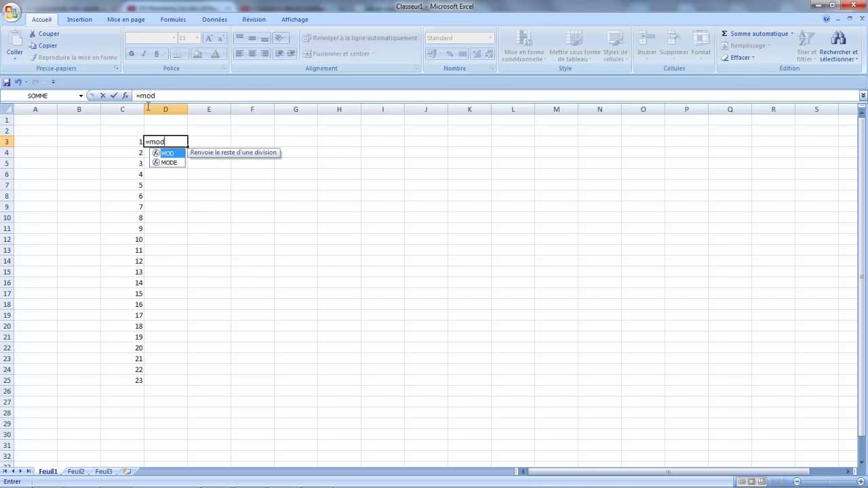Image resolution: width=868 pixels, height=488 pixels.
Task: Open the Name Box dropdown arrow
Action: pyautogui.click(x=81, y=96)
